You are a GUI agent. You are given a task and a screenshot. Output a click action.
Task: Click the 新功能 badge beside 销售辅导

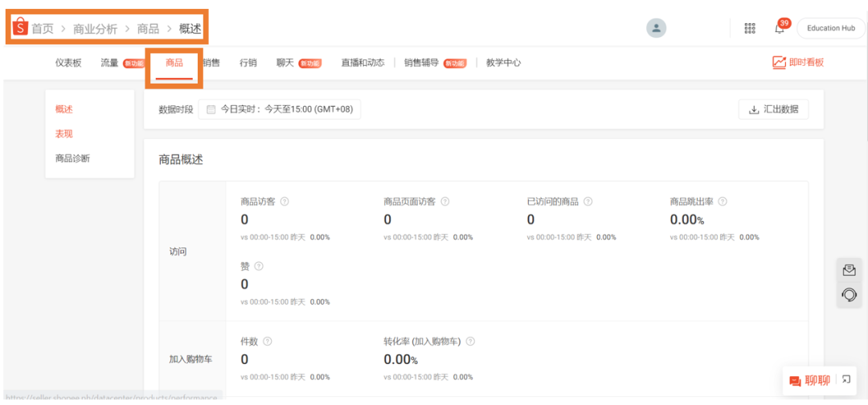click(x=455, y=63)
